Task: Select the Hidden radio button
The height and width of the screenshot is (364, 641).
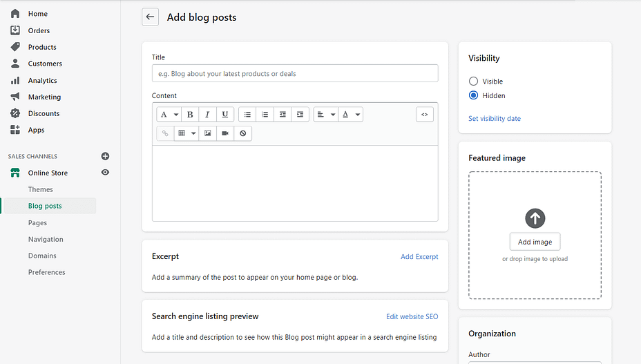Action: tap(473, 95)
